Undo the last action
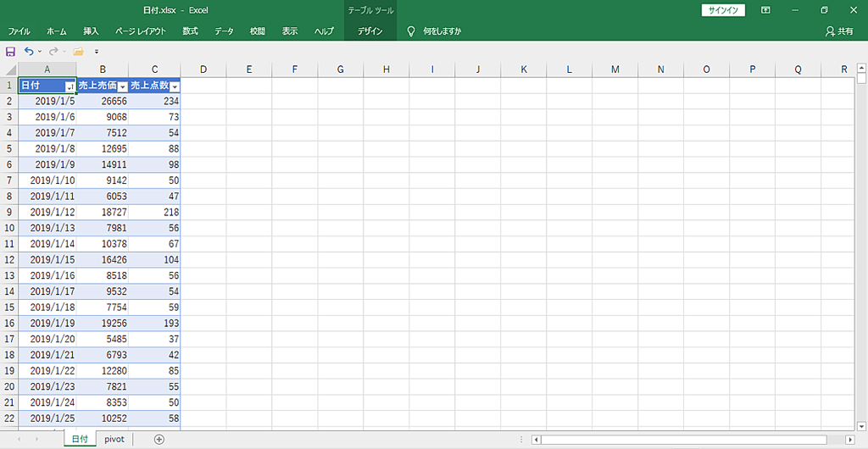 click(29, 52)
